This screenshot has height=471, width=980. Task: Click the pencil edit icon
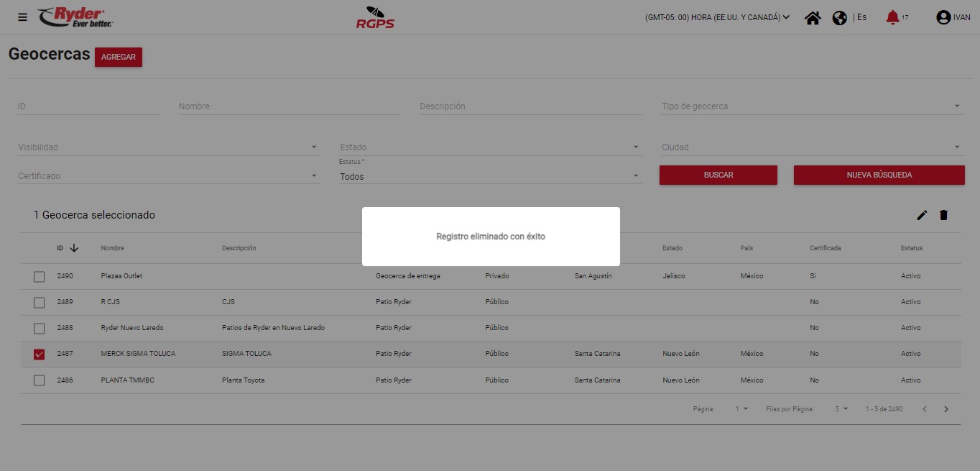coord(922,215)
